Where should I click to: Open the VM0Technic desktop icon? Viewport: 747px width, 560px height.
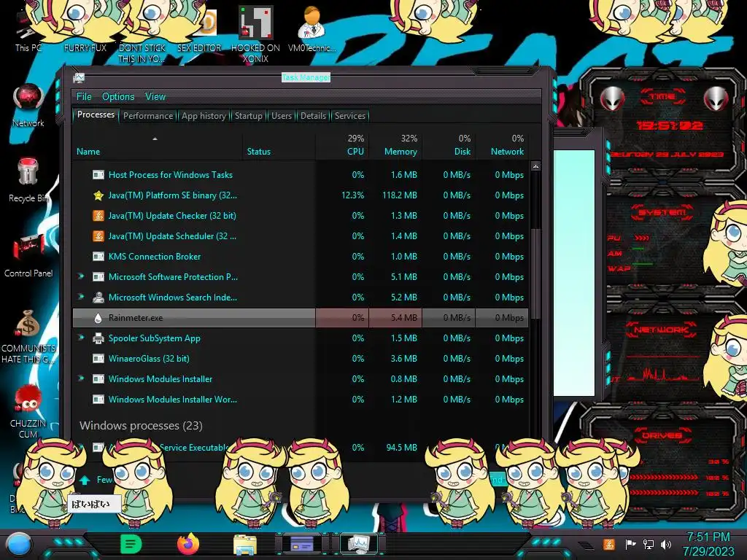(311, 28)
